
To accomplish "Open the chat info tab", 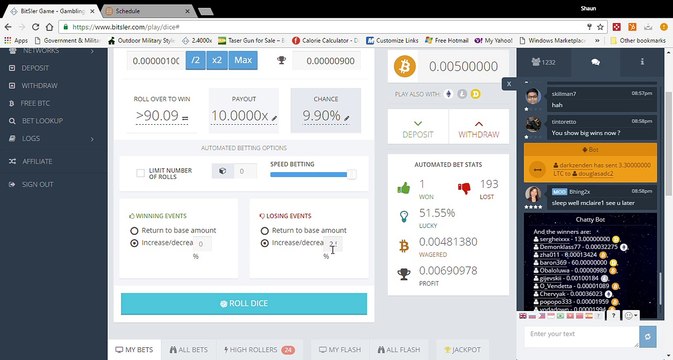I will tap(642, 62).
